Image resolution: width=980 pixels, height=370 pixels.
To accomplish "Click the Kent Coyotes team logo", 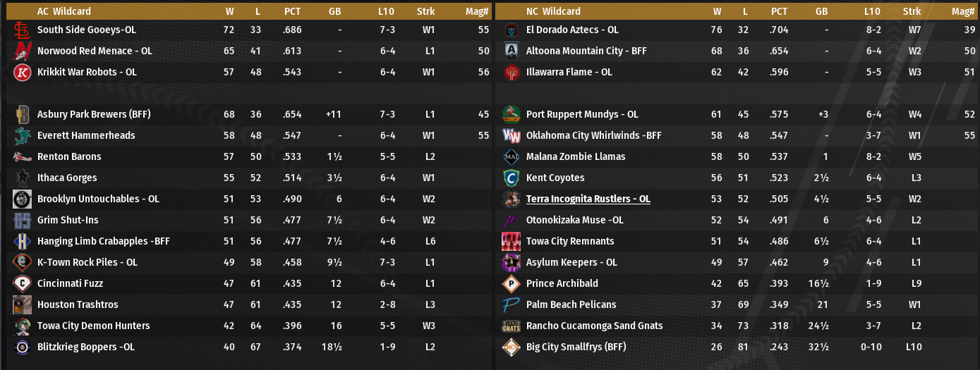I will pos(512,178).
